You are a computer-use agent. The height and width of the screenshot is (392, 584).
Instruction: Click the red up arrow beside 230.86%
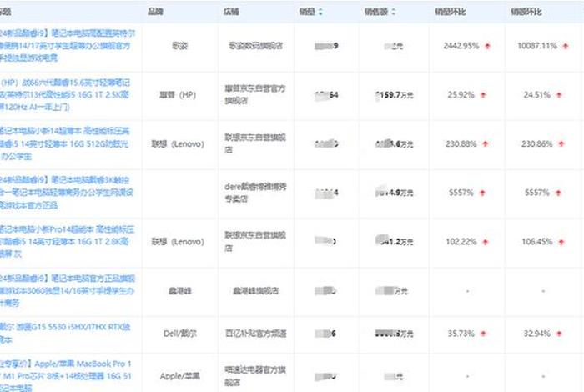tap(561, 144)
